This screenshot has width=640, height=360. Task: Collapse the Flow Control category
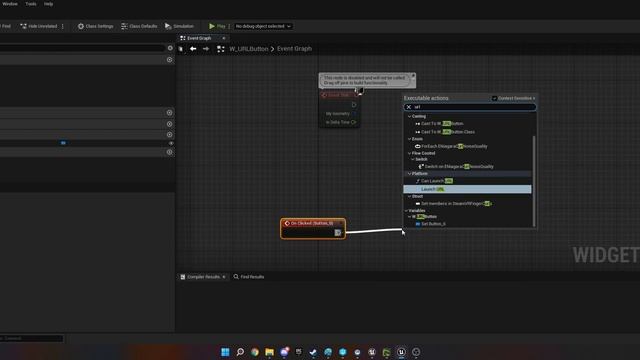tap(409, 153)
